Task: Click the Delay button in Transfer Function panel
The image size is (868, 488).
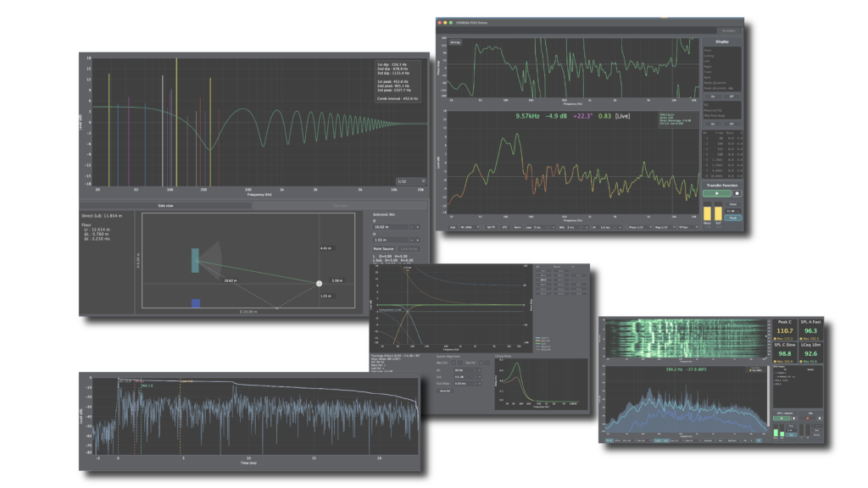Action: coord(733,204)
